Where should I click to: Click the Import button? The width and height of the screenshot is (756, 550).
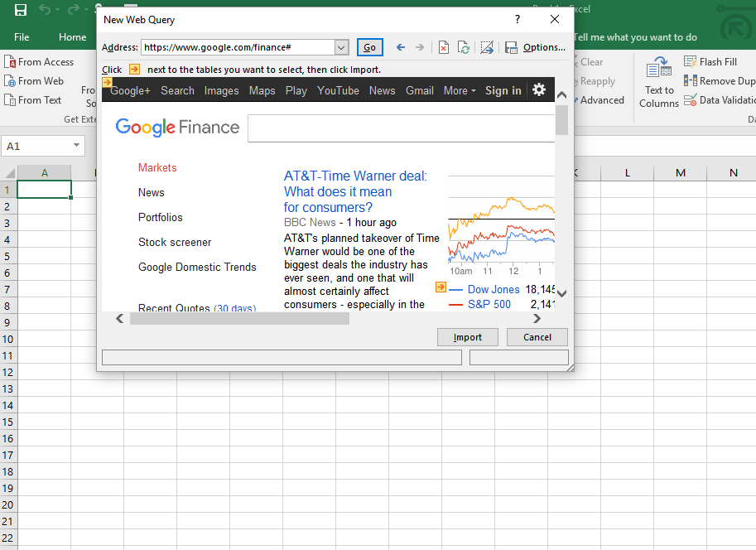click(x=467, y=337)
